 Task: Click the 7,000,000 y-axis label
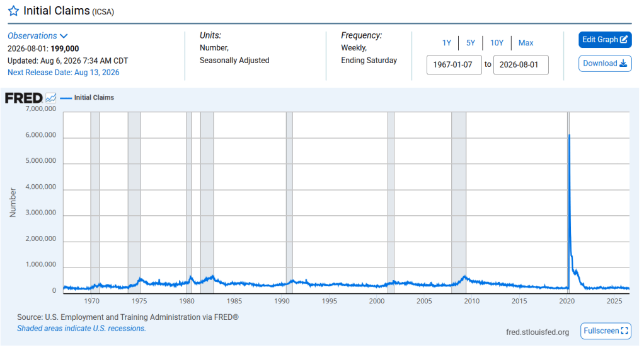coord(41,109)
